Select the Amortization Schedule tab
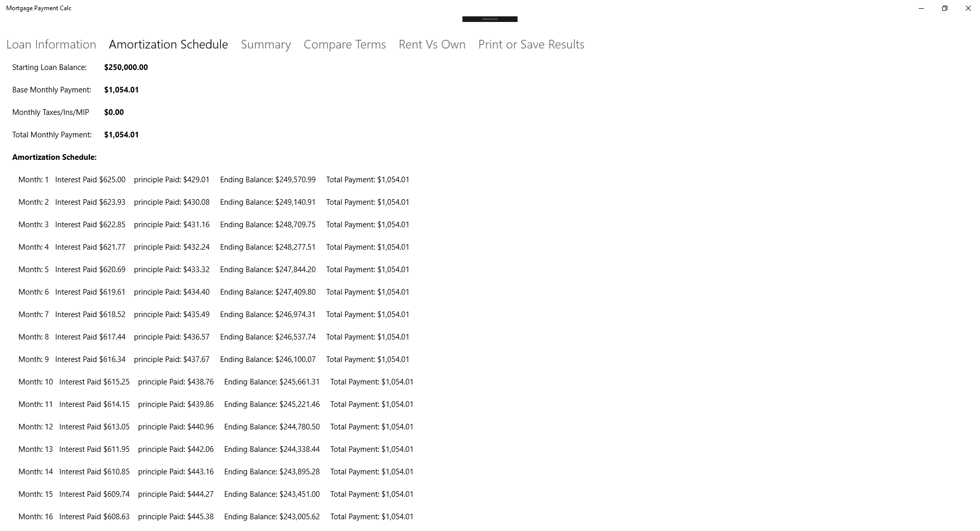The height and width of the screenshot is (531, 980). (168, 44)
